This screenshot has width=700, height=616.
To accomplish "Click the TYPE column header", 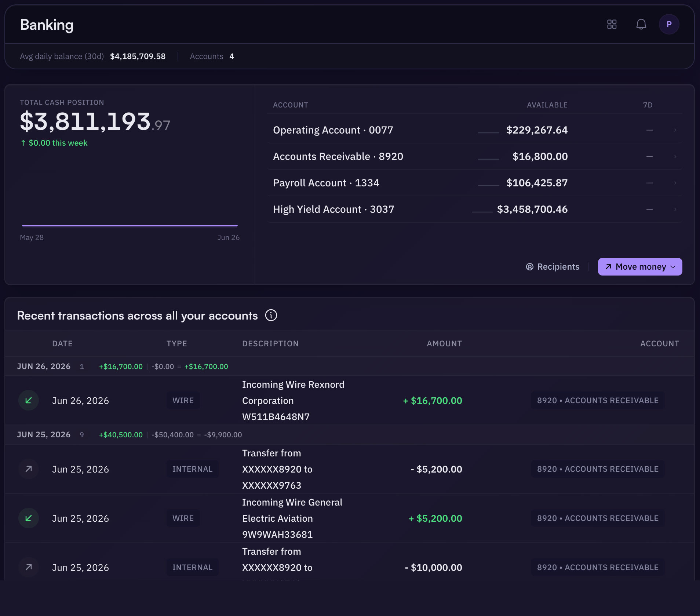I will tap(177, 343).
